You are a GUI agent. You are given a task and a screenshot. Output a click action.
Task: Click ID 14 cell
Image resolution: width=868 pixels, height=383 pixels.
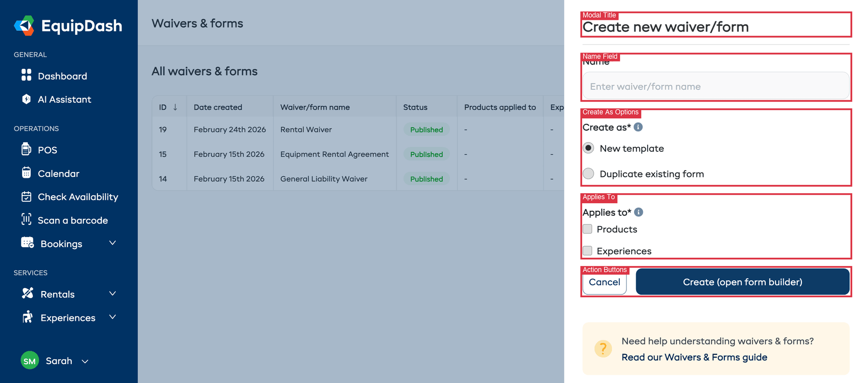(x=163, y=179)
